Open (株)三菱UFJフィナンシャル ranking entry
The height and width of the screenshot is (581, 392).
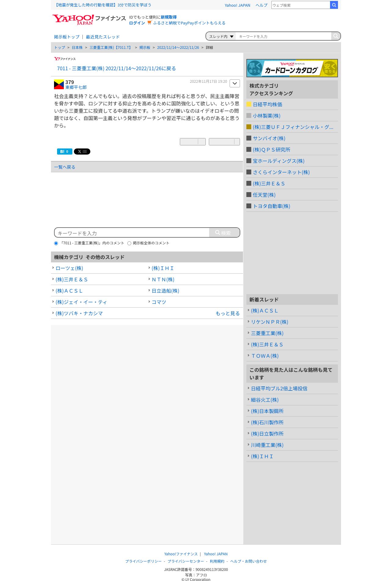pyautogui.click(x=293, y=127)
